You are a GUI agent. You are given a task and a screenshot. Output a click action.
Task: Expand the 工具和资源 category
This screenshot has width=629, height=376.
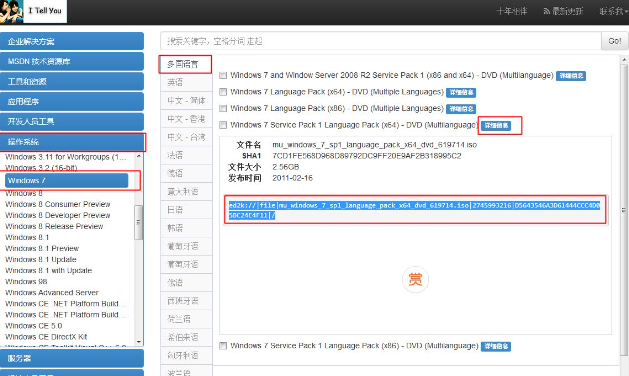point(72,81)
